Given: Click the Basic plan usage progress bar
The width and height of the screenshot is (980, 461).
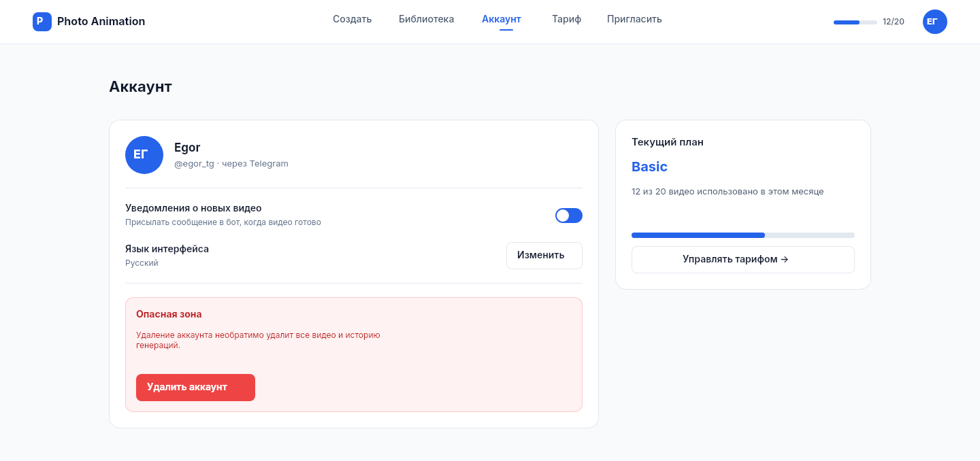Looking at the screenshot, I should point(743,235).
